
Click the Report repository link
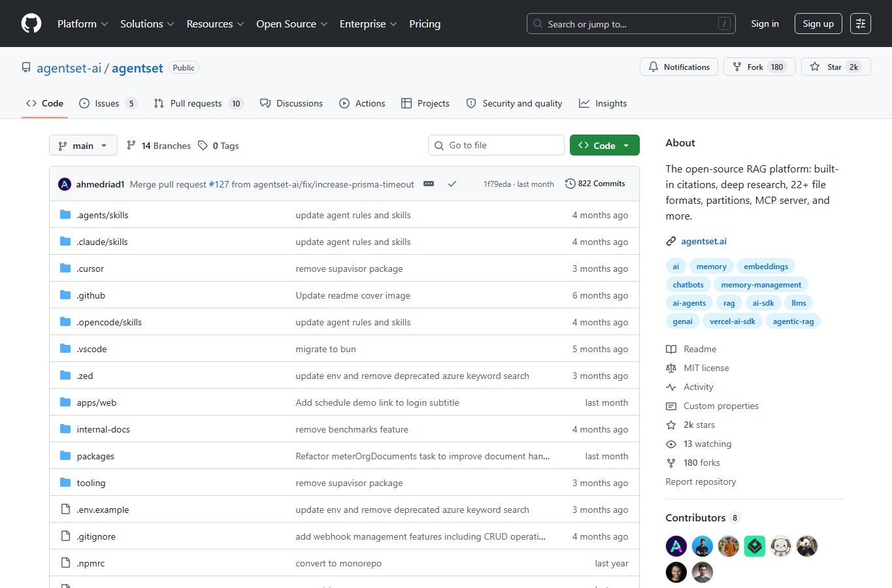(x=701, y=482)
